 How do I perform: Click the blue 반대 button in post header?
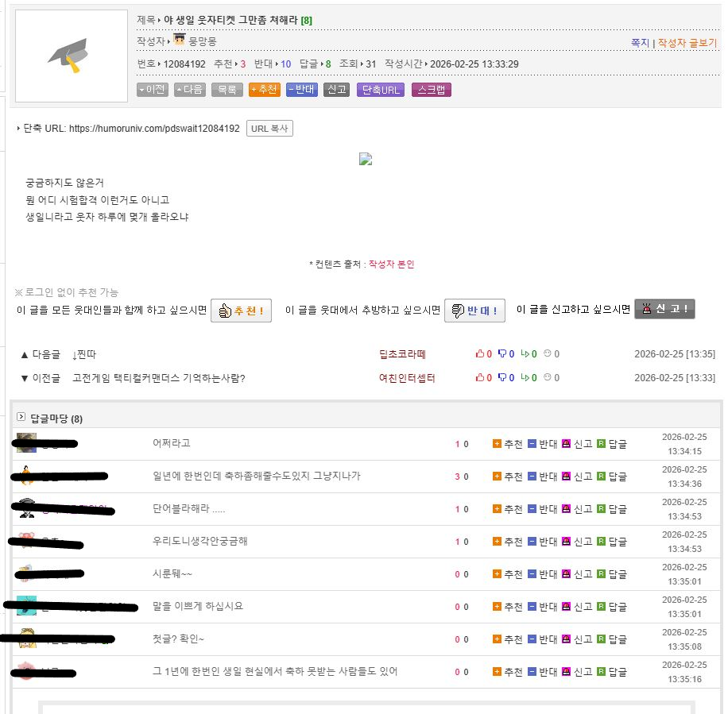point(301,90)
